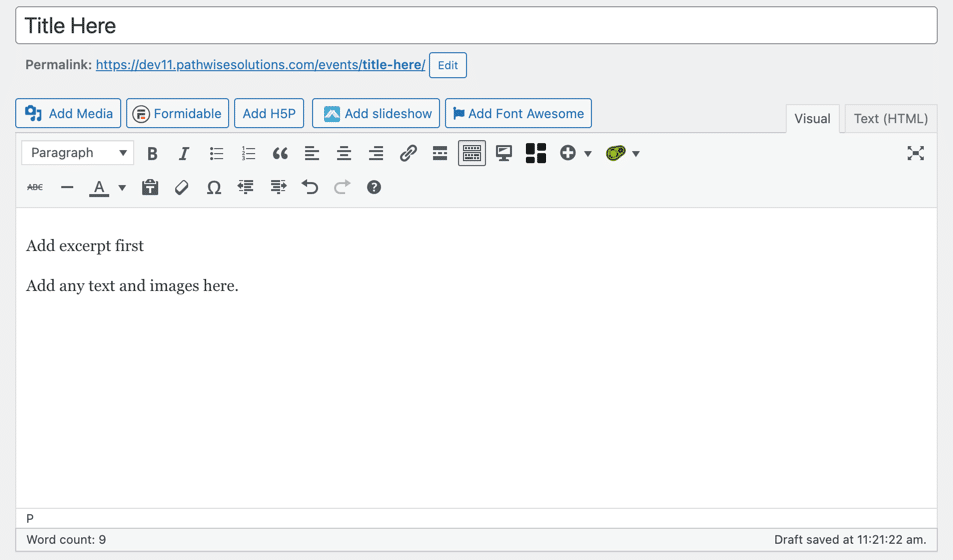Image resolution: width=953 pixels, height=560 pixels.
Task: Toggle bold formatting
Action: coord(152,154)
